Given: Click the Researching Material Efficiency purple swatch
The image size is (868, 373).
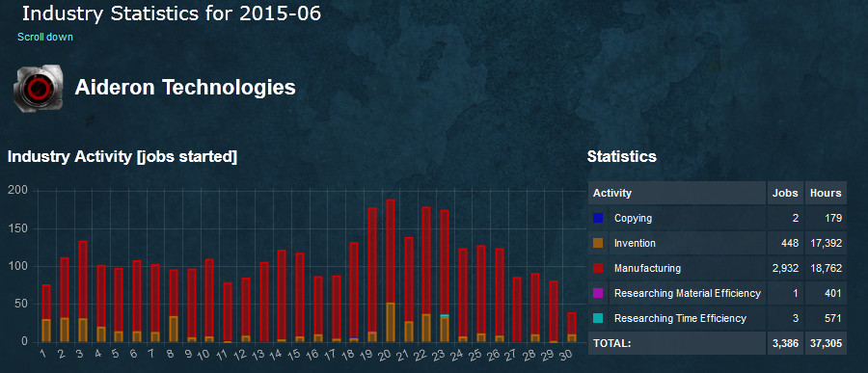Looking at the screenshot, I should coord(598,293).
